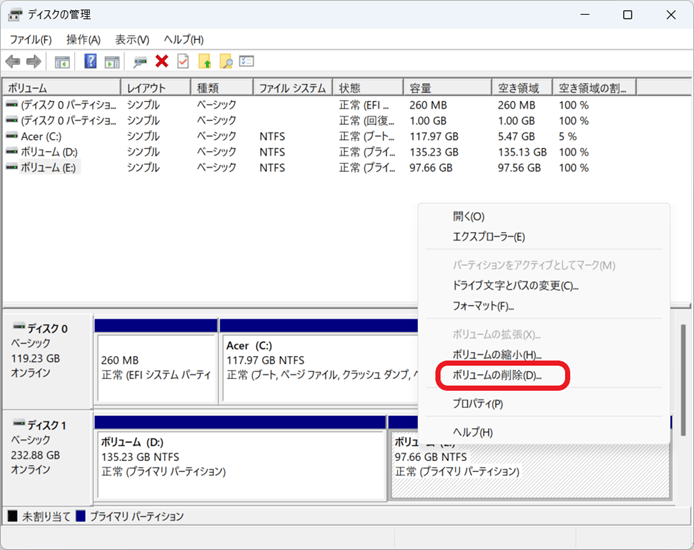The image size is (694, 550).
Task: Click the back arrow toolbar icon
Action: pos(13,62)
